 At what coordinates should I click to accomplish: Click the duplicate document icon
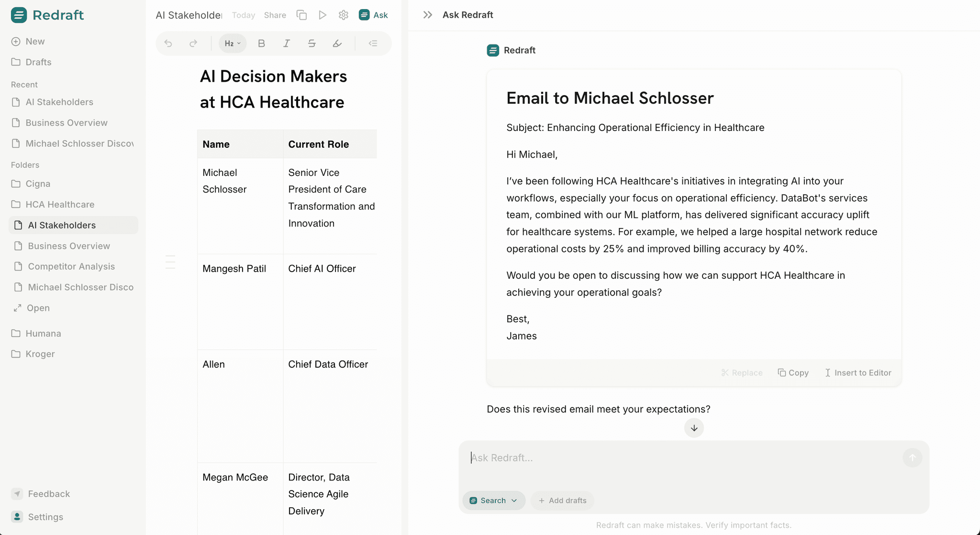point(301,15)
